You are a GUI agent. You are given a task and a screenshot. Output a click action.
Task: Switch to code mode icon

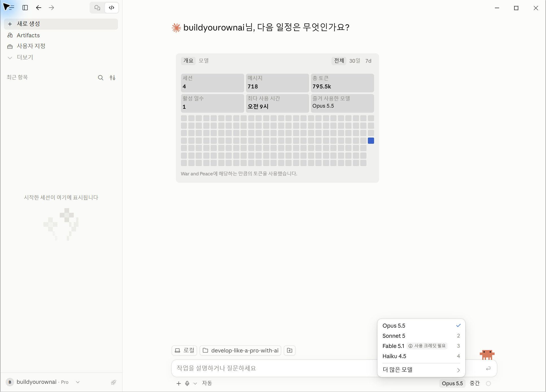tap(112, 8)
